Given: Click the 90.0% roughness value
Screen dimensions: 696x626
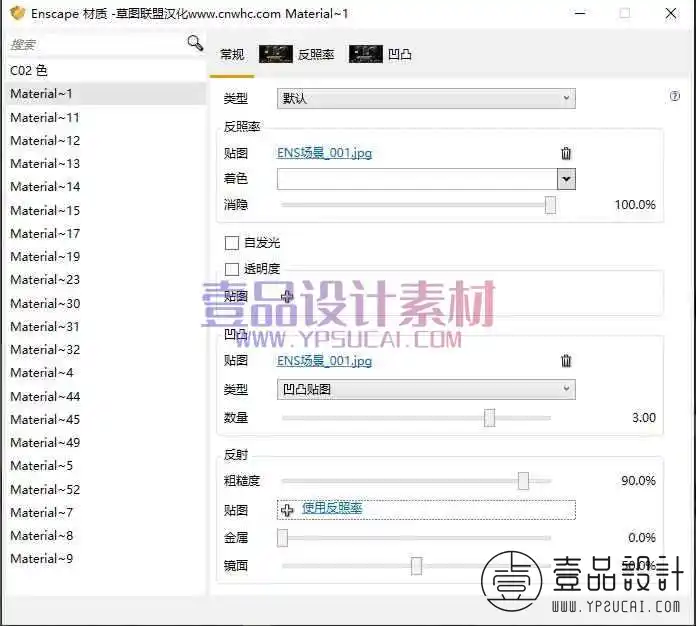Looking at the screenshot, I should pyautogui.click(x=638, y=481).
